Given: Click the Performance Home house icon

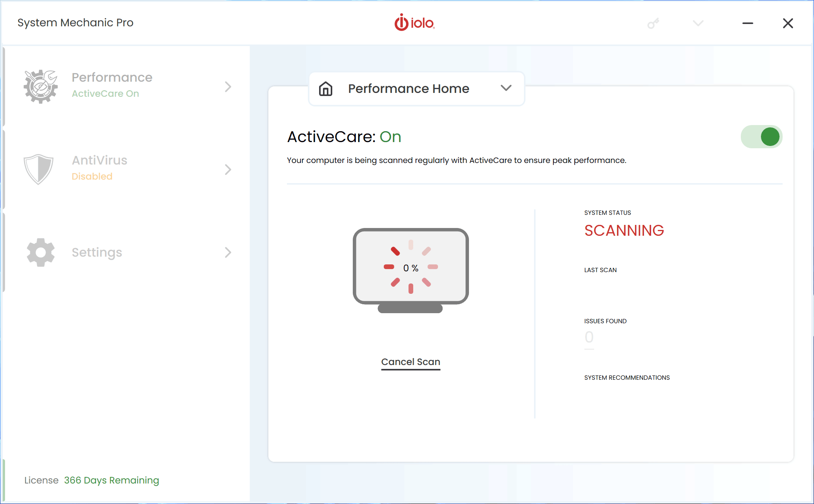Looking at the screenshot, I should click(x=326, y=89).
